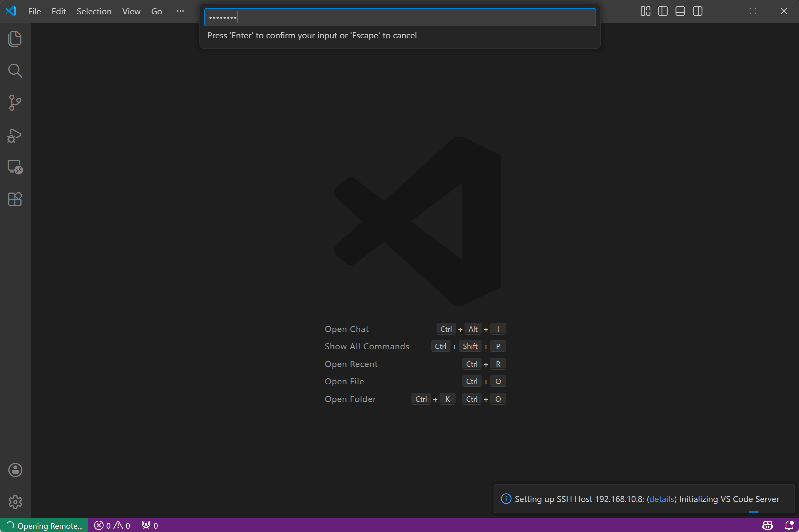The image size is (799, 532).
Task: Open the Explorer view in activity bar
Action: (15, 38)
